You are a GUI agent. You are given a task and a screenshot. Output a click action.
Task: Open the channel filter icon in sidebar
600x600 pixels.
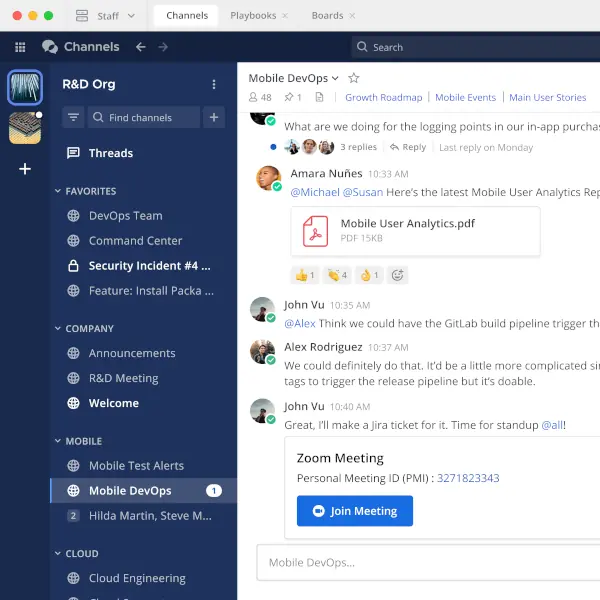[73, 117]
